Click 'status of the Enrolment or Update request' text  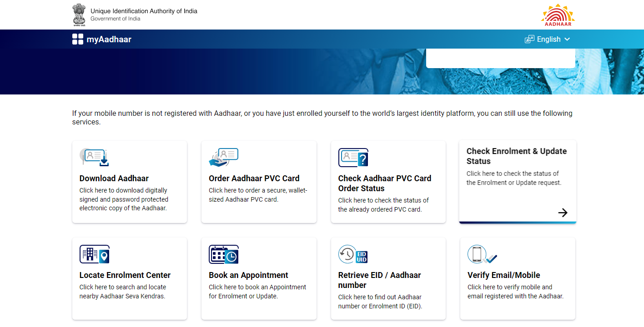[x=514, y=178]
